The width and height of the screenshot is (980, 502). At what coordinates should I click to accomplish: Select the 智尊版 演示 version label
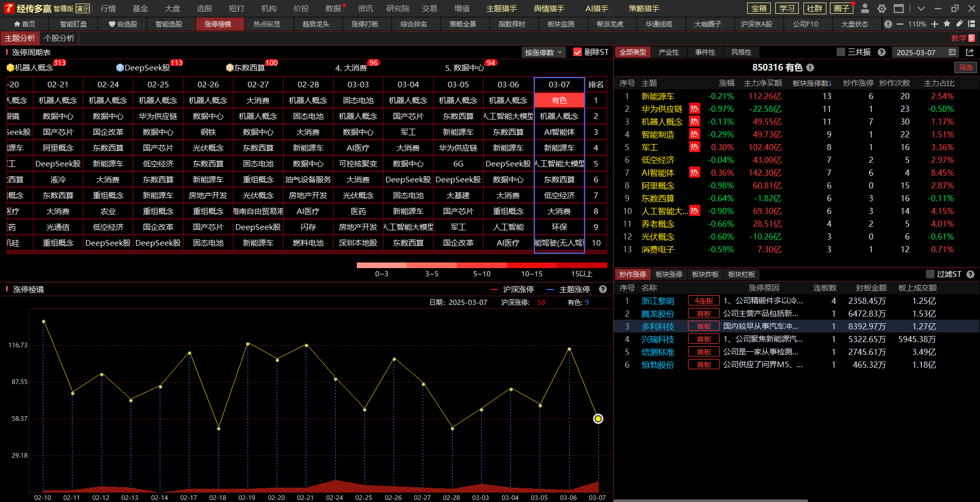pyautogui.click(x=71, y=9)
